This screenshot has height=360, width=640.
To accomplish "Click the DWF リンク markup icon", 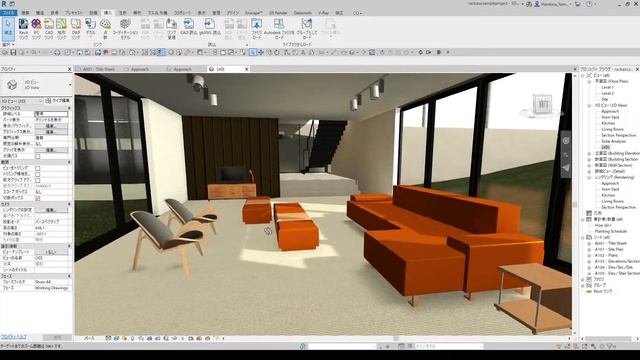I will coord(76,29).
